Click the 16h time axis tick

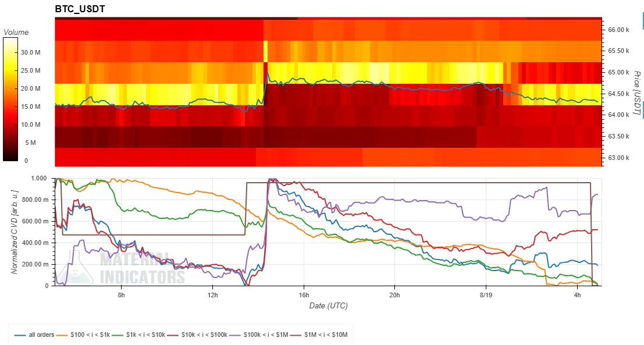[x=304, y=295]
